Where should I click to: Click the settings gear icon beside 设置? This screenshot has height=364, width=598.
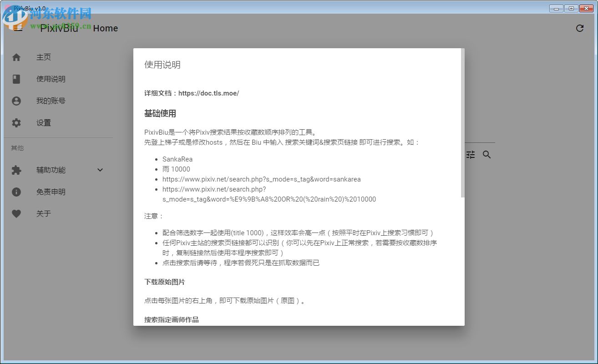[16, 122]
